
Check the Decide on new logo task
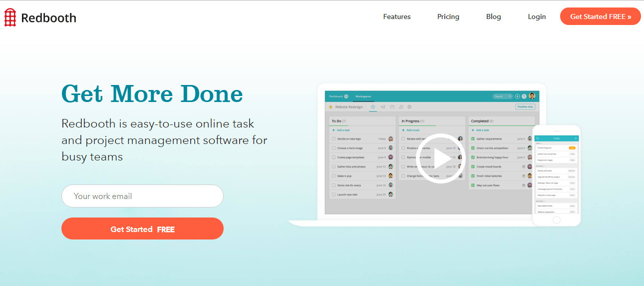333,138
